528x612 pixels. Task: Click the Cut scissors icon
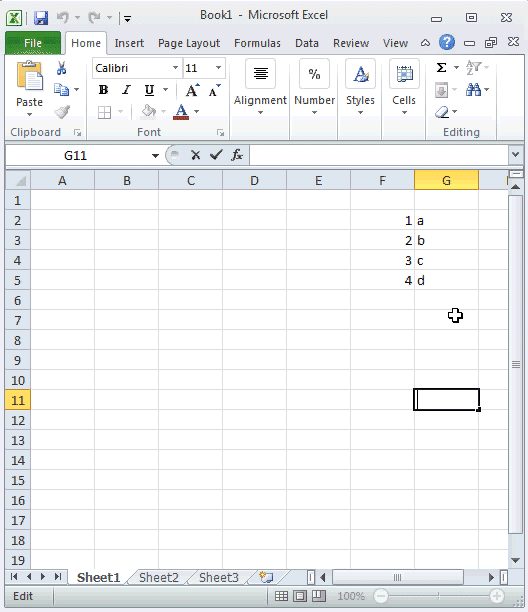tap(61, 68)
